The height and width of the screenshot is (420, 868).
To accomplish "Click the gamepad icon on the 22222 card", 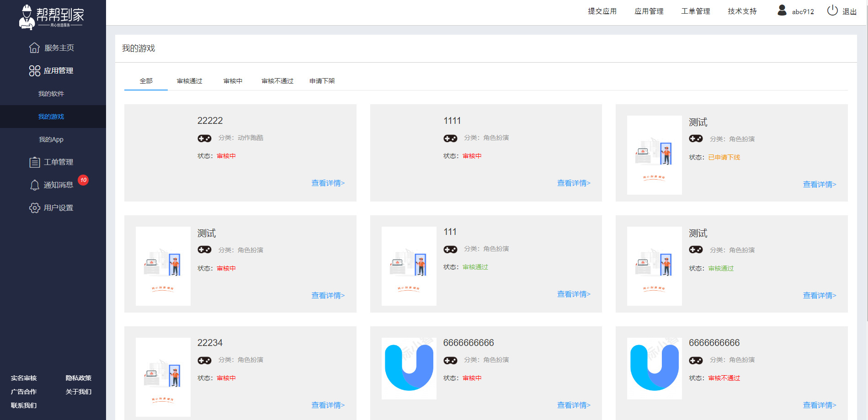I will 205,138.
